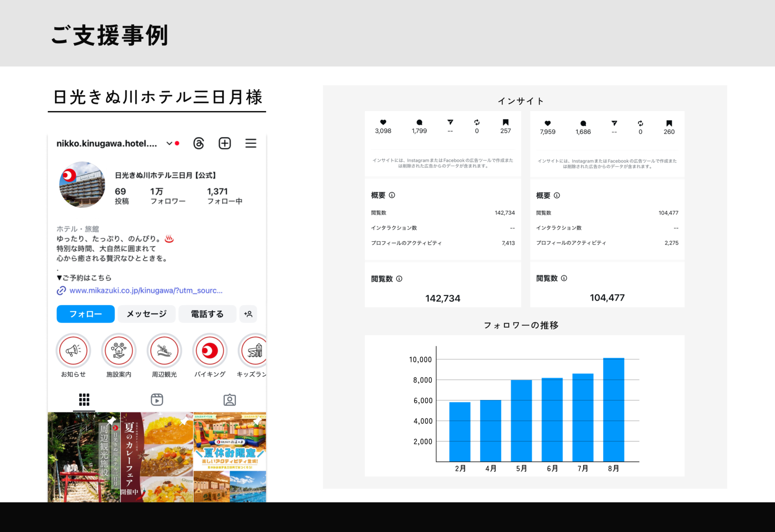Click the share icon in left insight panel
Image resolution: width=775 pixels, height=532 pixels.
450,122
